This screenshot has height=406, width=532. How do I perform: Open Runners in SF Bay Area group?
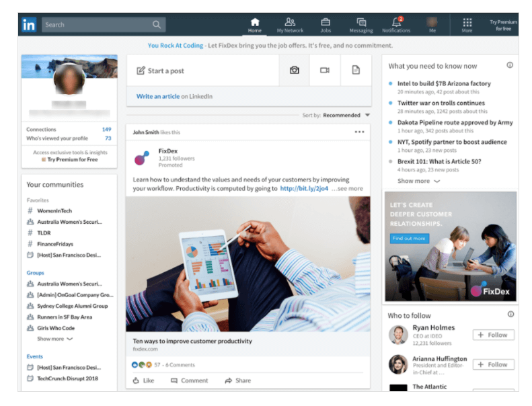(x=60, y=317)
